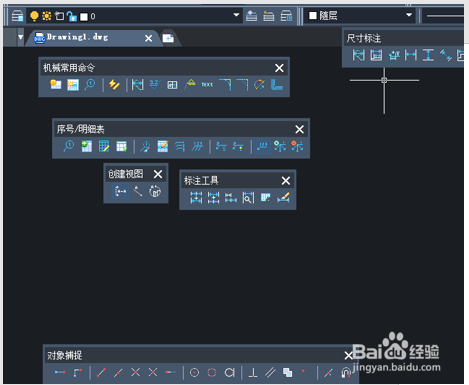Screen dimensions: 469x385
Task: Toggle layer 0 on/off light bulb
Action: (x=34, y=16)
